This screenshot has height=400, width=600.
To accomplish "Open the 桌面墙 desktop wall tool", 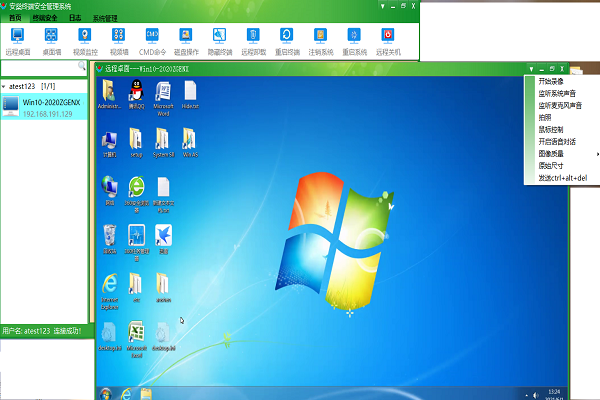I will [x=51, y=42].
